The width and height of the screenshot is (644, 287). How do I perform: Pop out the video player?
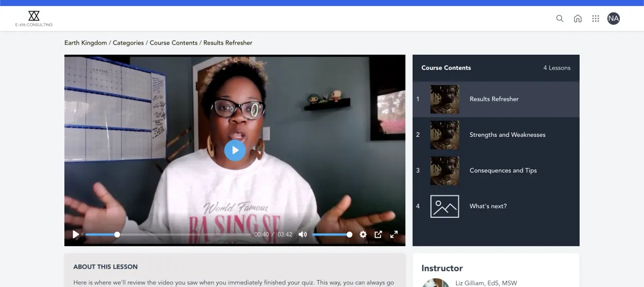[378, 234]
